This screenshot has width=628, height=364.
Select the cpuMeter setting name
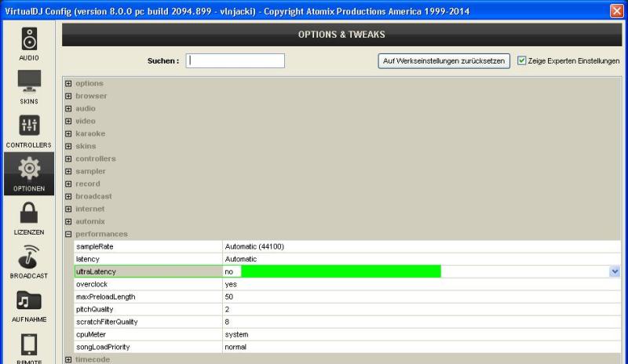point(91,334)
